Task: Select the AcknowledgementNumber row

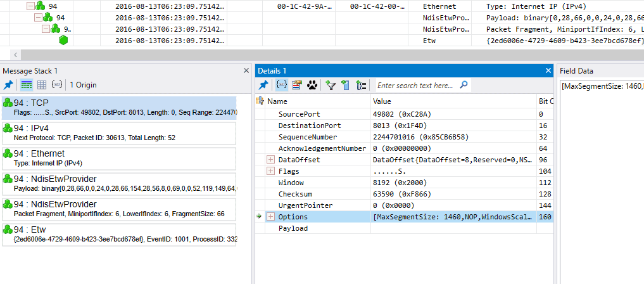Action: 404,148
